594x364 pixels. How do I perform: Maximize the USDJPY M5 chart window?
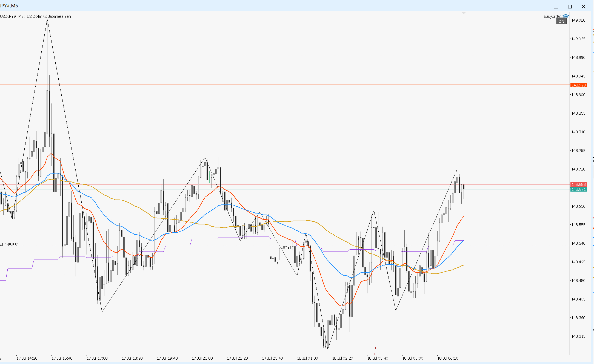(x=570, y=7)
